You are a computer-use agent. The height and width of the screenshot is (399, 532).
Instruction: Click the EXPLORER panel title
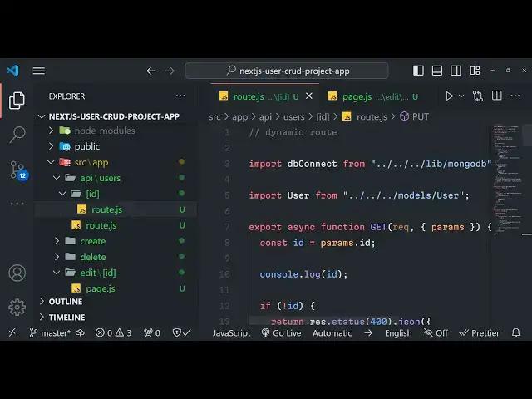[66, 96]
